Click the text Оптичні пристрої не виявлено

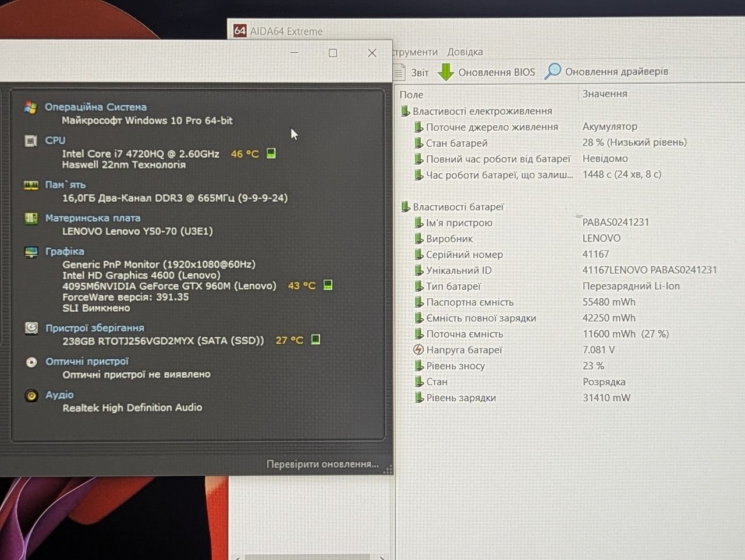[x=137, y=374]
